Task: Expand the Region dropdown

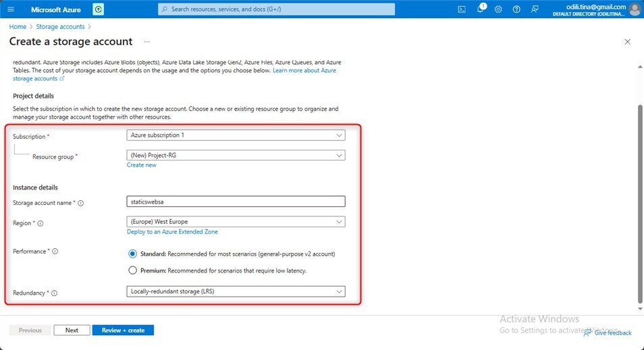Action: coord(236,222)
